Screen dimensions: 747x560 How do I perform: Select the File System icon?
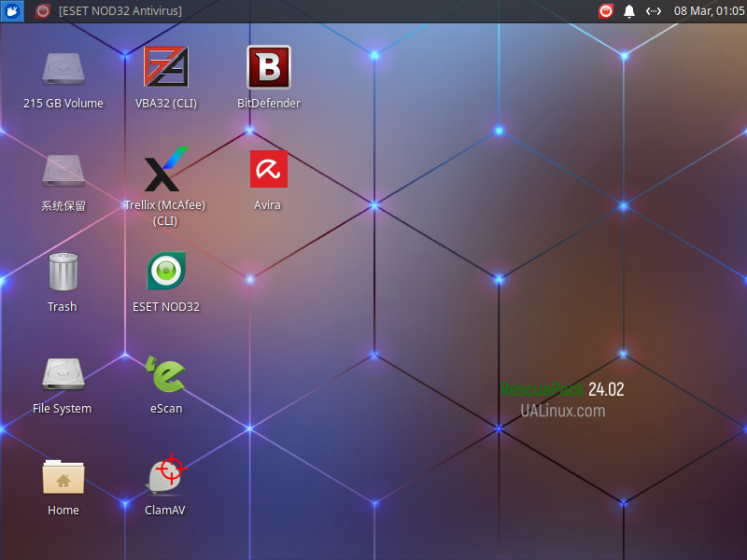63,374
